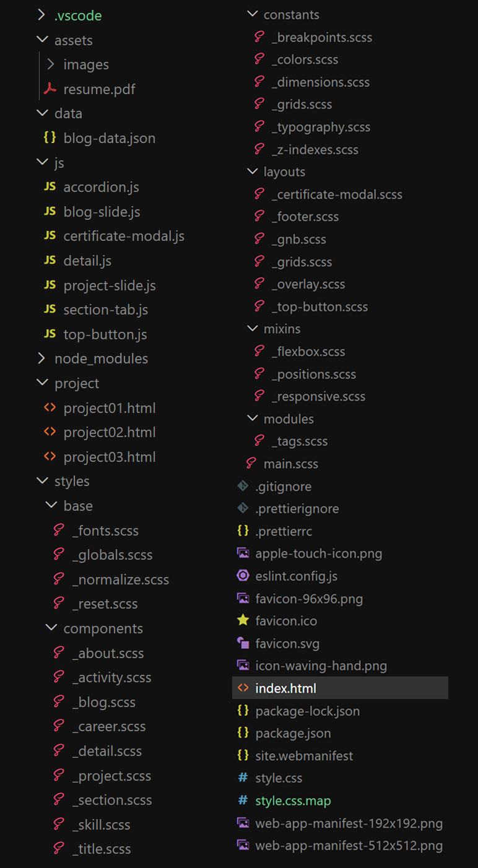The height and width of the screenshot is (868, 478).
Task: Click the Sass icon beside _colors.scss
Action: coord(260,59)
